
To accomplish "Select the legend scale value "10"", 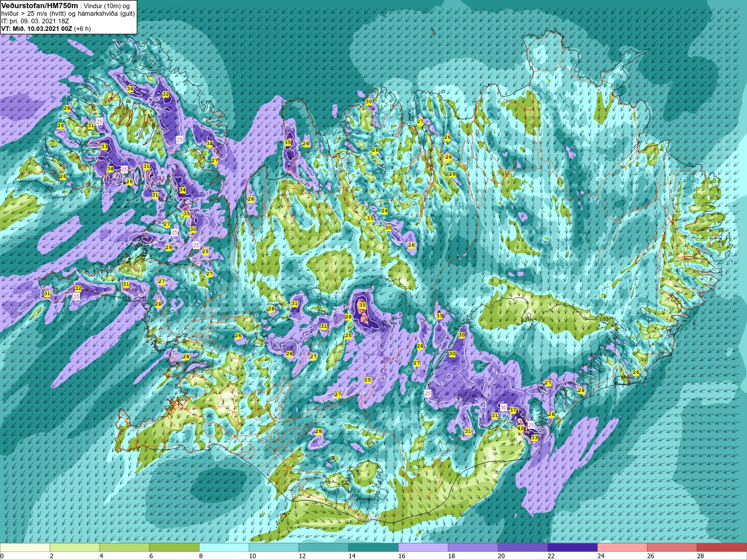I will (252, 556).
